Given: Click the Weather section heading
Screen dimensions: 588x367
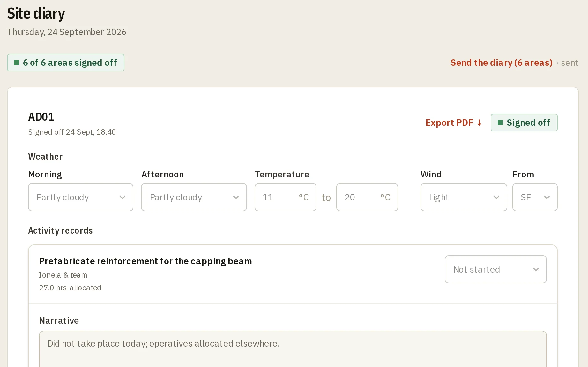Looking at the screenshot, I should pyautogui.click(x=46, y=156).
